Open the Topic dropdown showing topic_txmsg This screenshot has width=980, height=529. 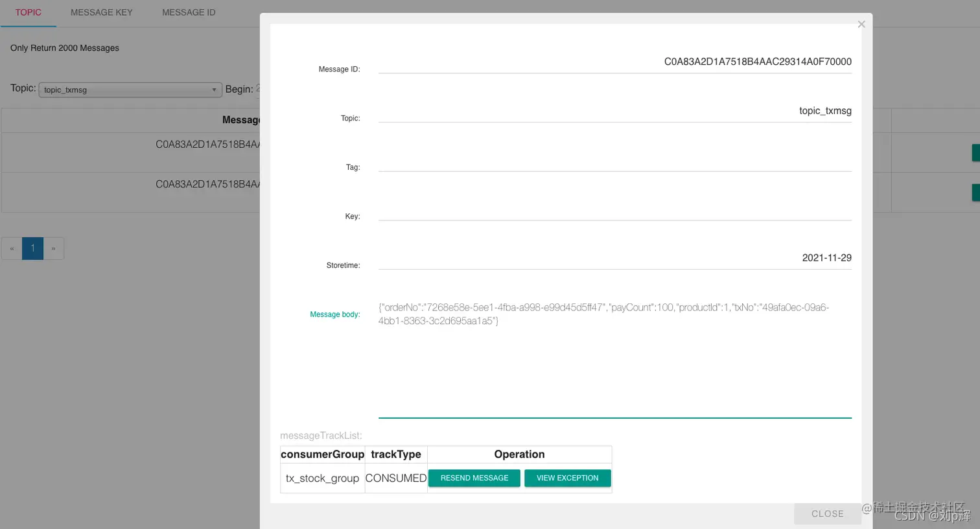tap(130, 89)
